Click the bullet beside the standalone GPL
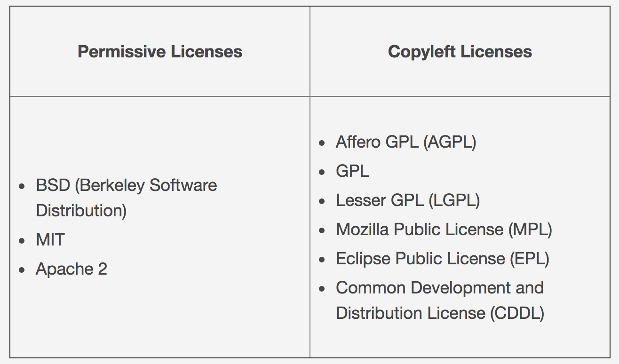 pyautogui.click(x=322, y=172)
